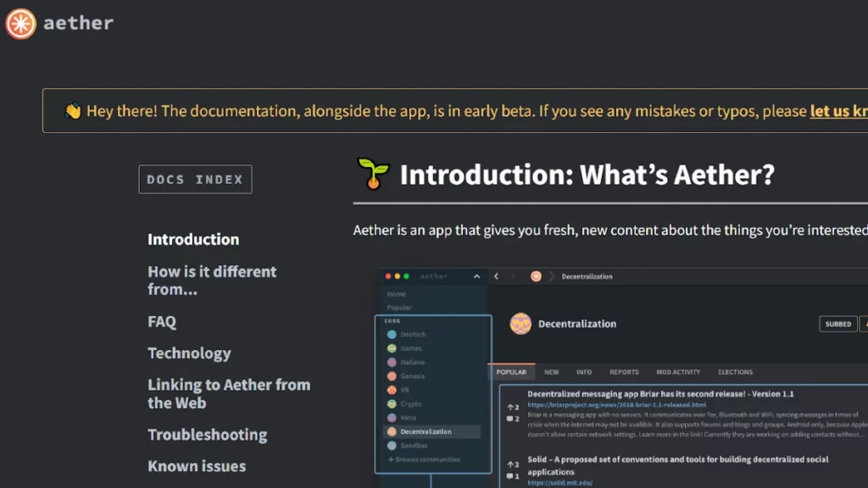Click the forward arrow in app screenshot
The height and width of the screenshot is (488, 868).
[x=513, y=276]
